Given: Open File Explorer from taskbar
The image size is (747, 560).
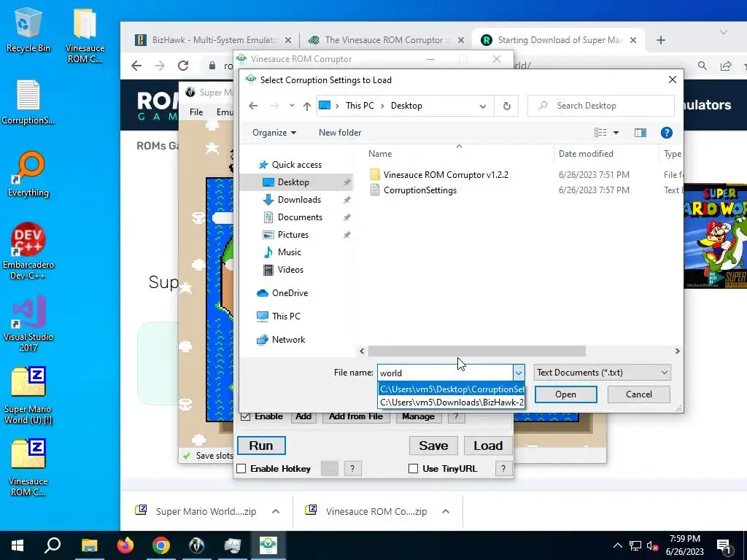Looking at the screenshot, I should [x=89, y=545].
